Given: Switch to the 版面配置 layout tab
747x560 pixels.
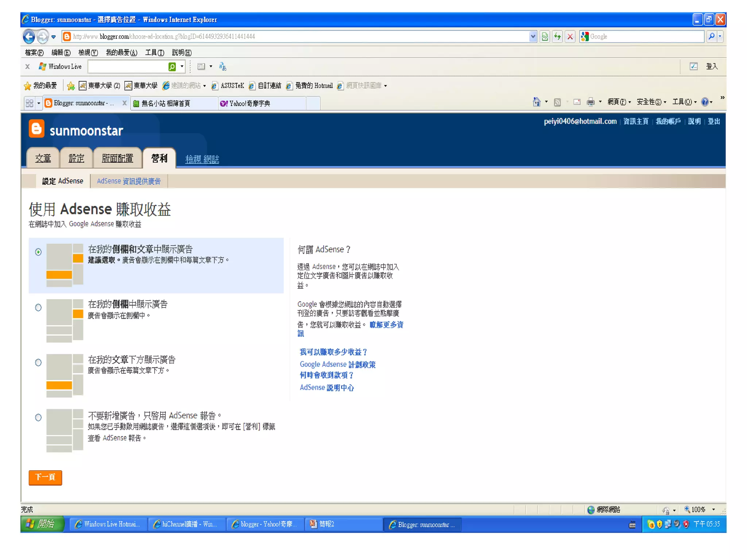Looking at the screenshot, I should pyautogui.click(x=117, y=158).
